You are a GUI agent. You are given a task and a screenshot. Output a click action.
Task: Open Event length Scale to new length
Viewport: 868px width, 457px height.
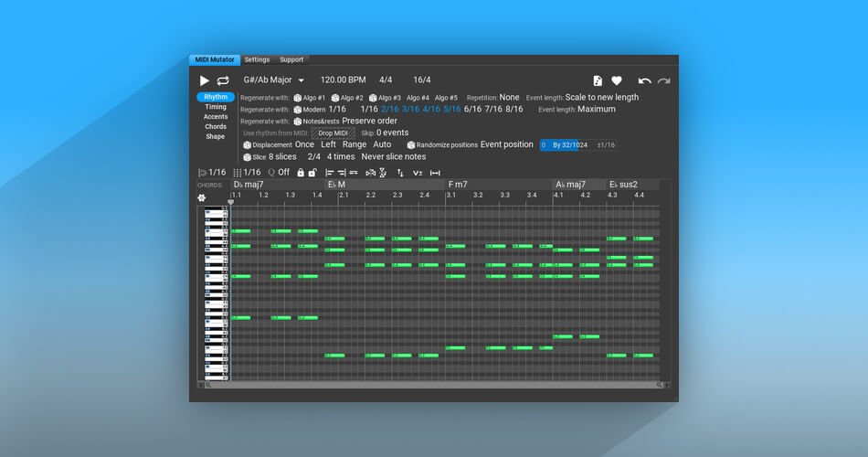602,97
